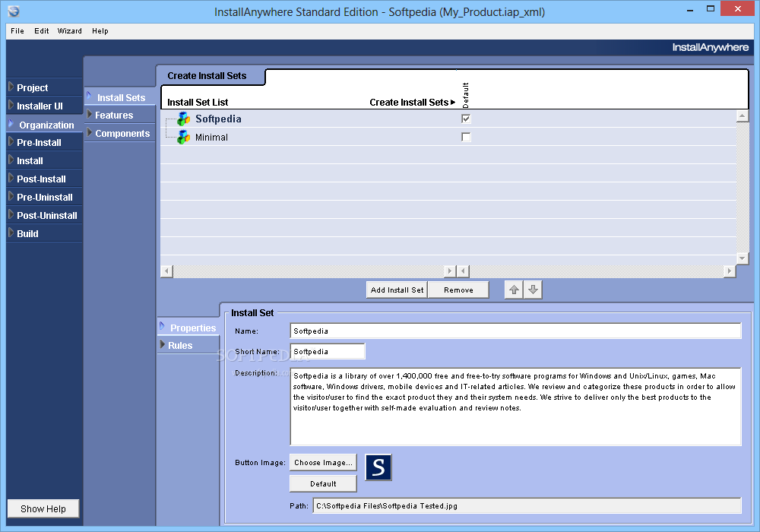
Task: Uncheck Default checkbox for Softpedia set
Action: click(466, 119)
